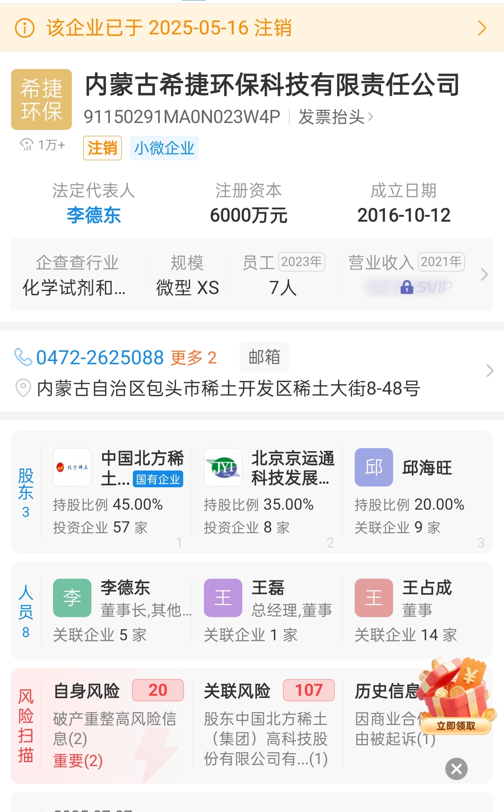This screenshot has width=504, height=812.
Task: Tap 北方稀土 shareholder logo
Action: (72, 467)
